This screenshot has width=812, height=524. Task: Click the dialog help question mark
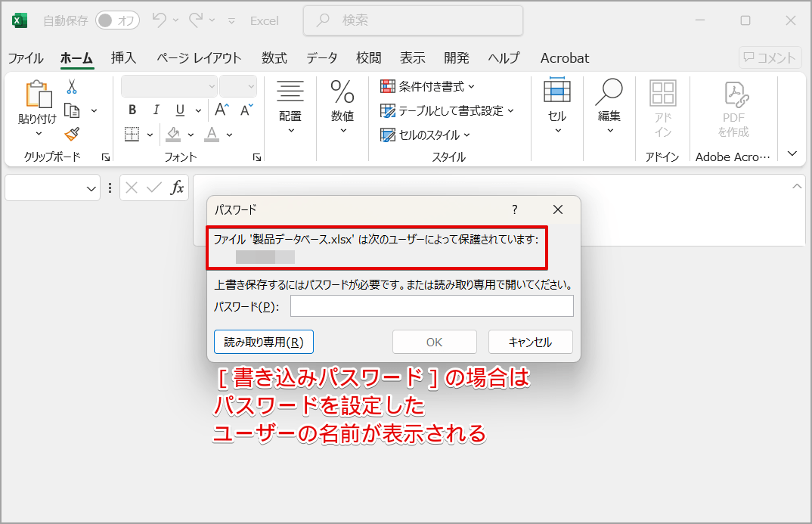click(514, 209)
